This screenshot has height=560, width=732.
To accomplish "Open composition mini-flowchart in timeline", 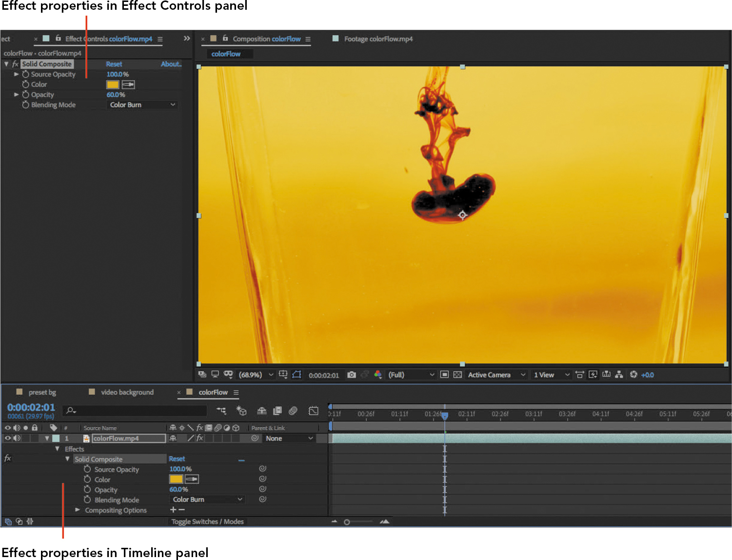I will click(x=221, y=411).
